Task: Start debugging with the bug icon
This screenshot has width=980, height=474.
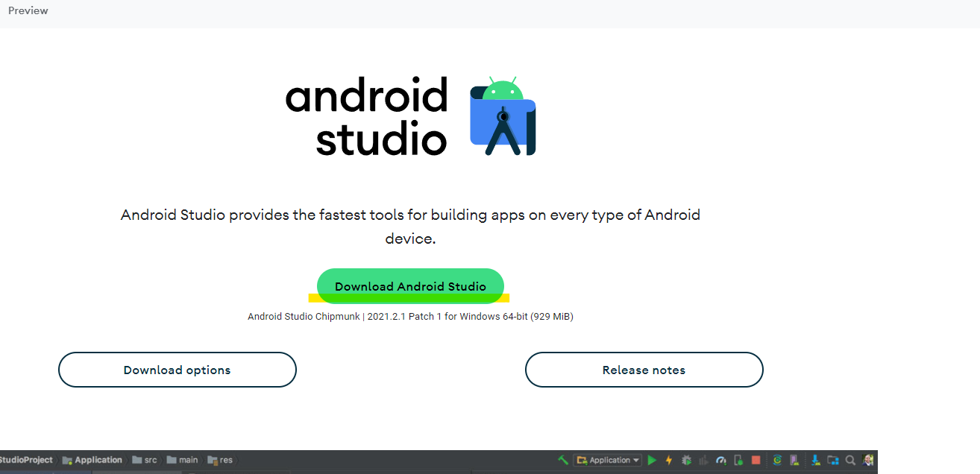Action: (x=687, y=460)
